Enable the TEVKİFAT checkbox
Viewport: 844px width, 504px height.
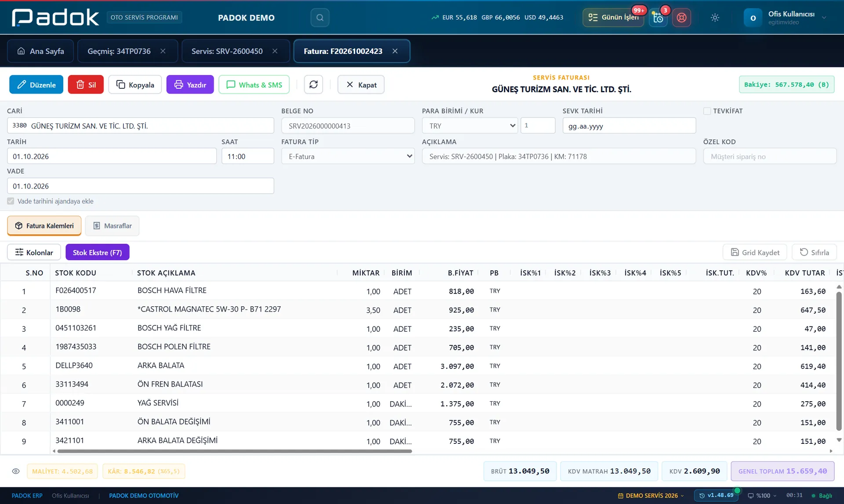pos(707,111)
